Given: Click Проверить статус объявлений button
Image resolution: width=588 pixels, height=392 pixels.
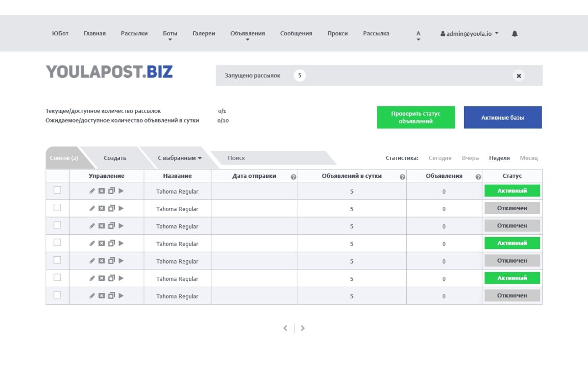Looking at the screenshot, I should click(x=416, y=118).
